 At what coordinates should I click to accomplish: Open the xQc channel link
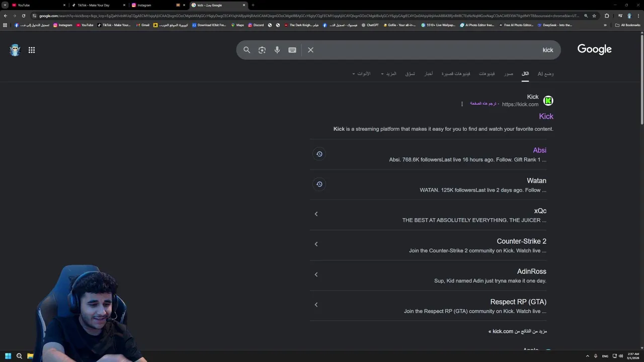(x=540, y=211)
